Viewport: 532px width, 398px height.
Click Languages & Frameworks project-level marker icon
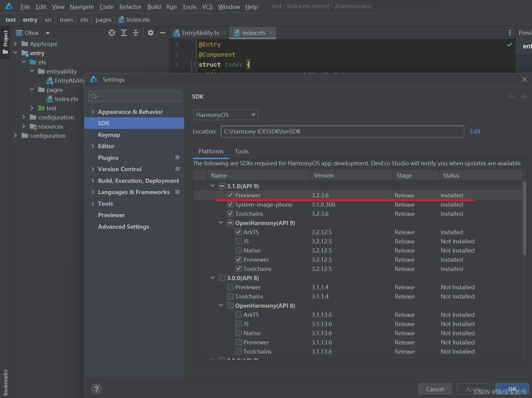tap(177, 192)
